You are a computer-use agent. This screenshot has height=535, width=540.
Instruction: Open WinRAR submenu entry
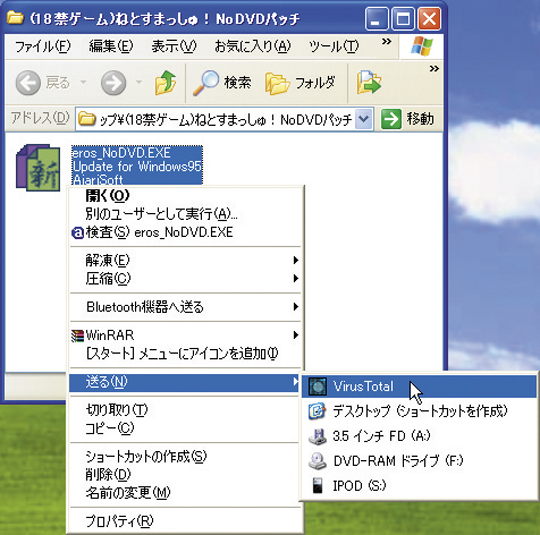pyautogui.click(x=185, y=335)
